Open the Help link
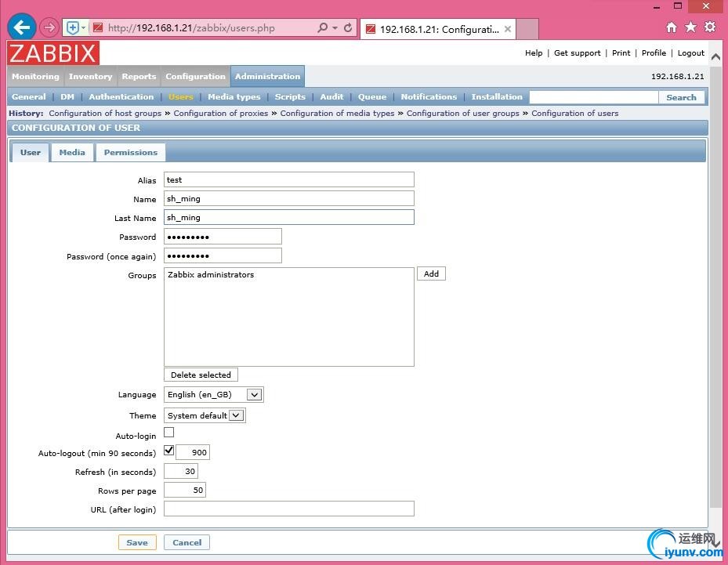Image resolution: width=728 pixels, height=565 pixels. point(534,53)
